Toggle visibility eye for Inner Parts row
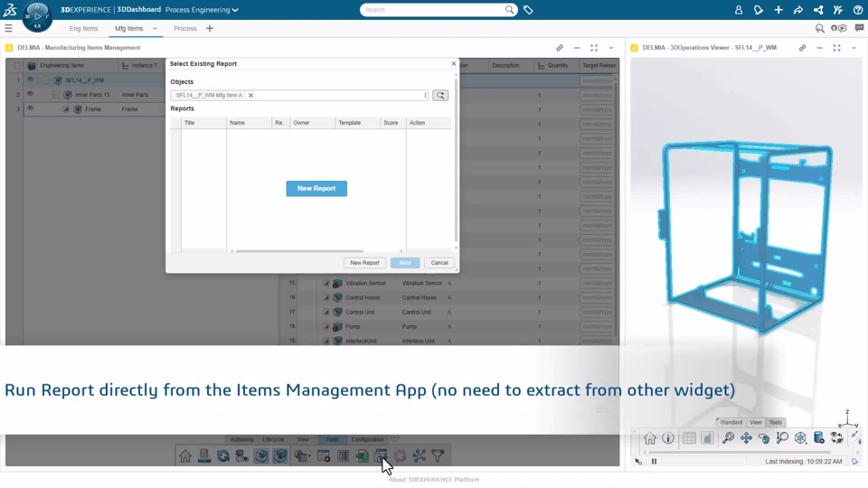868x488 pixels. click(x=30, y=94)
